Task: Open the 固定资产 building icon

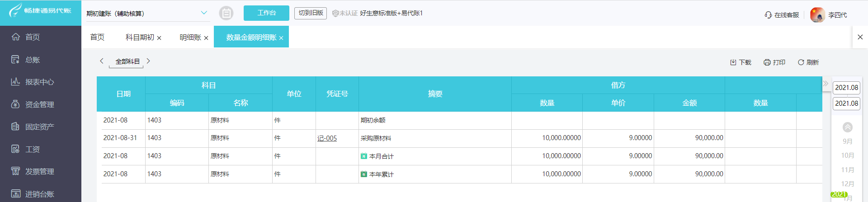Action: click(16, 127)
